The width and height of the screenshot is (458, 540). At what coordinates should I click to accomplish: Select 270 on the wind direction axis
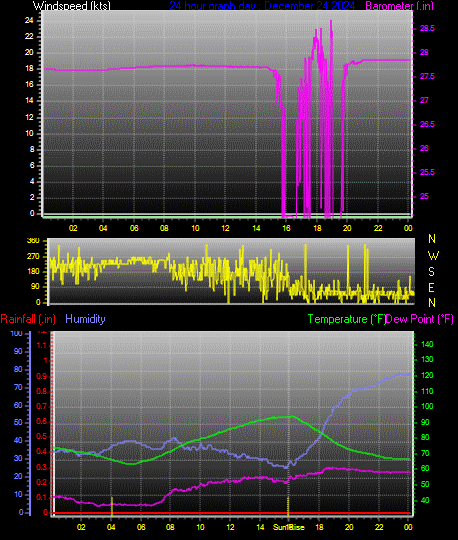tap(33, 256)
